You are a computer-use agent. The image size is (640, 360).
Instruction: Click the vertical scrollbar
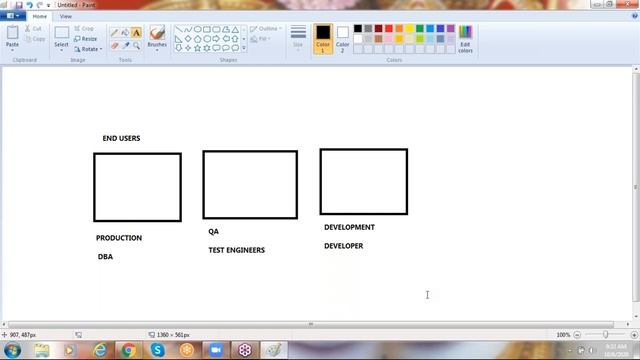click(636, 187)
